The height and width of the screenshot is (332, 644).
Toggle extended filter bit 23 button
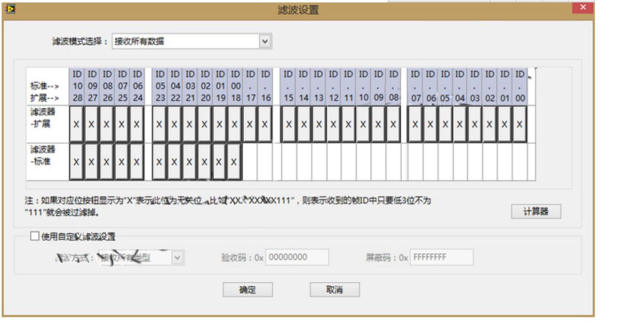[159, 124]
